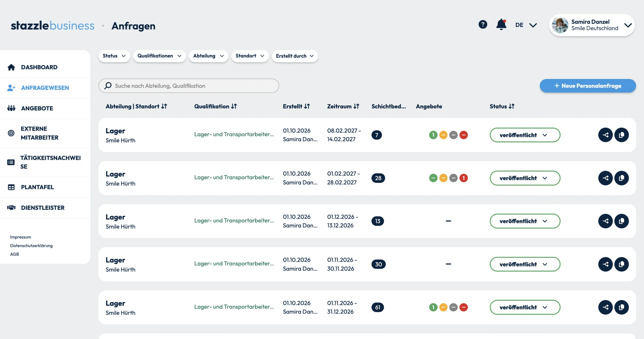Duplicate the Lager request dated 08.02.2027

[621, 135]
